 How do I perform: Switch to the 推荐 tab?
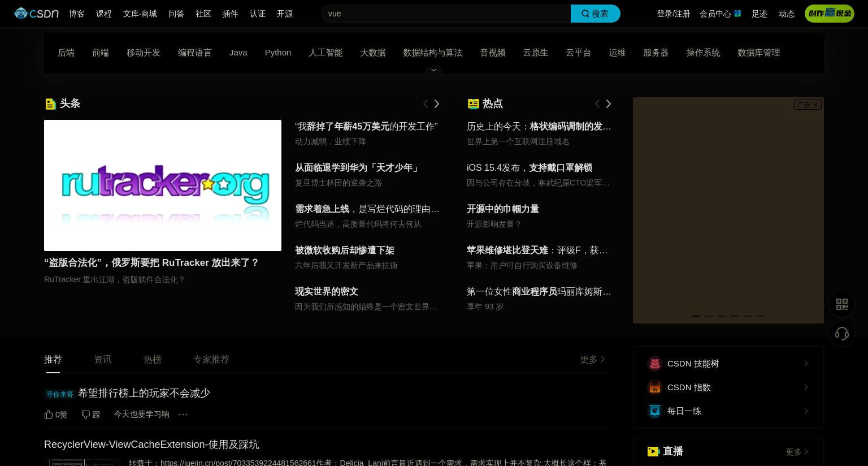[53, 359]
